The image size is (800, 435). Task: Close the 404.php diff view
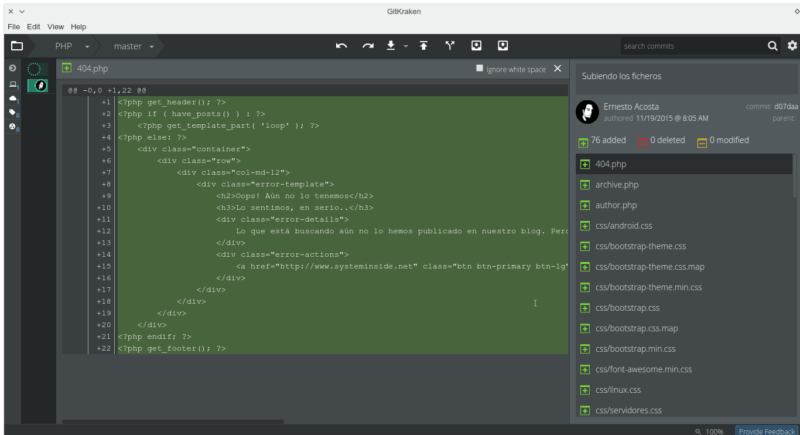tap(558, 68)
